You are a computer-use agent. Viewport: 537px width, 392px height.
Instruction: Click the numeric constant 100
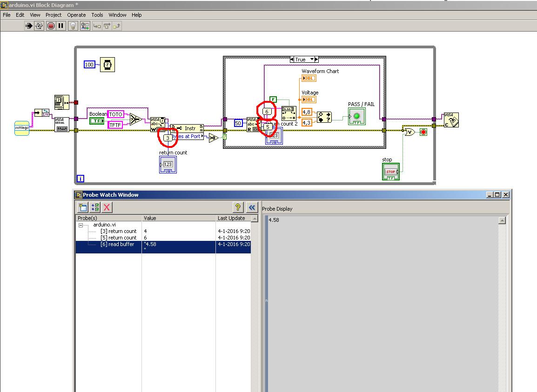tap(89, 65)
